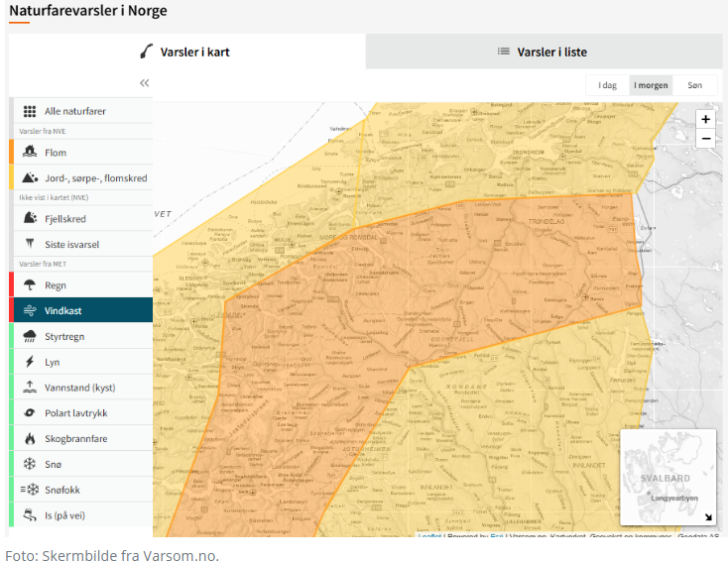
Task: Select the Styrtregn heavy rain icon
Action: [x=30, y=336]
